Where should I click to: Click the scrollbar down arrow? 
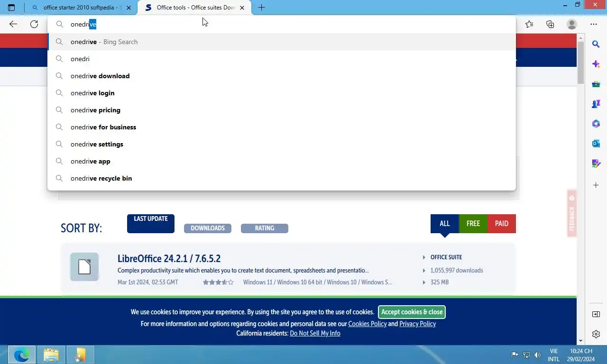pos(580,341)
